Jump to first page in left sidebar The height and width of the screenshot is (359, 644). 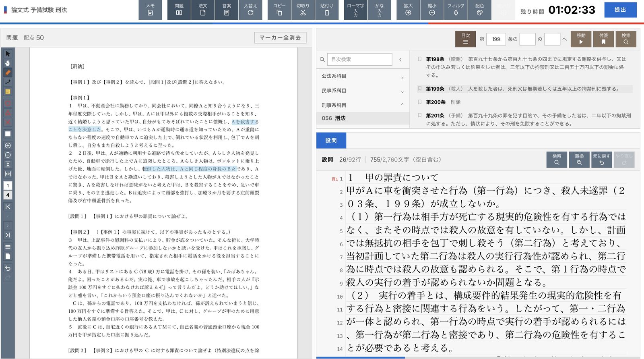pyautogui.click(x=8, y=207)
